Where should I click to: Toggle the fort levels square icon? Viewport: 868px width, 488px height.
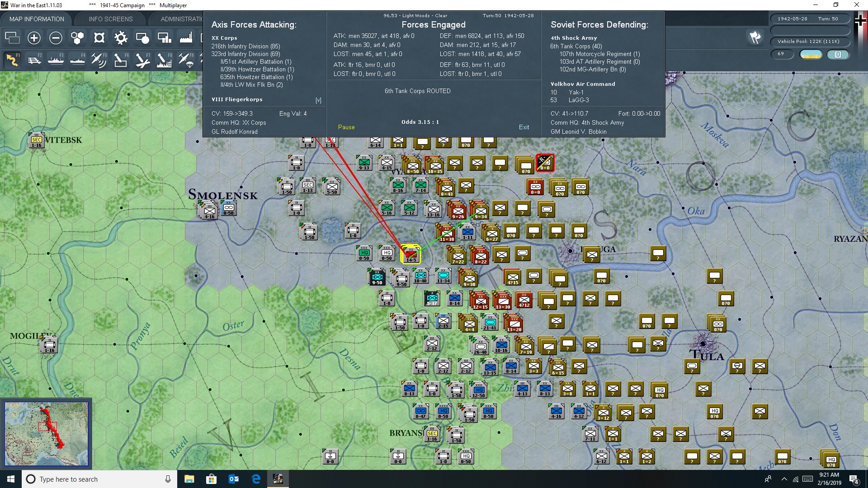pos(99,38)
